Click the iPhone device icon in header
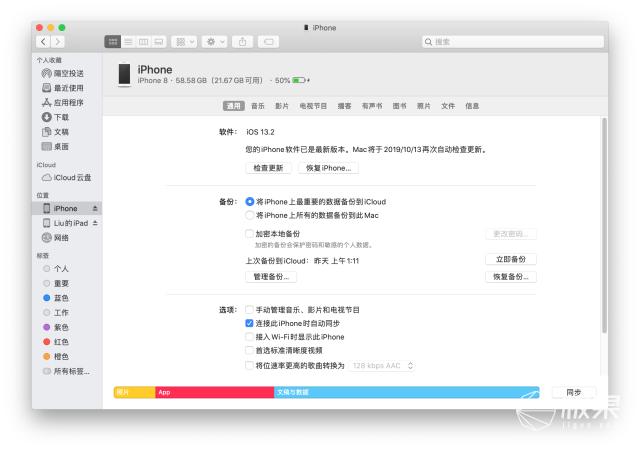 pyautogui.click(x=124, y=74)
